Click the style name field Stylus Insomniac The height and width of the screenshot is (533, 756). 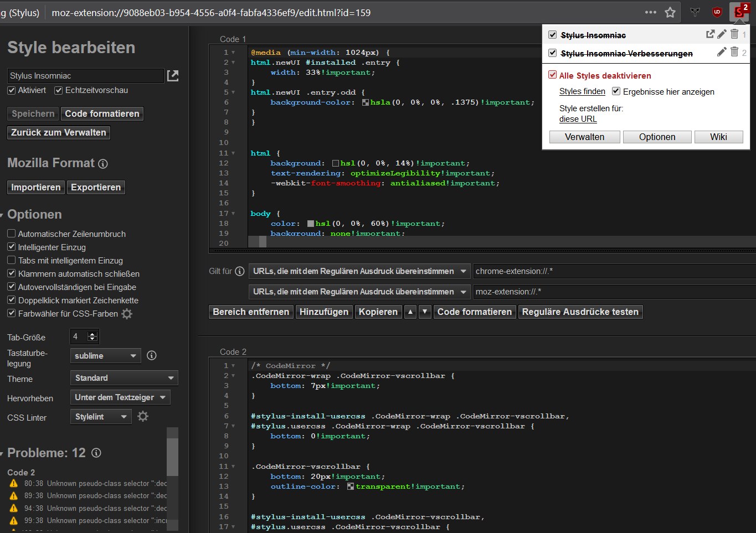point(85,76)
